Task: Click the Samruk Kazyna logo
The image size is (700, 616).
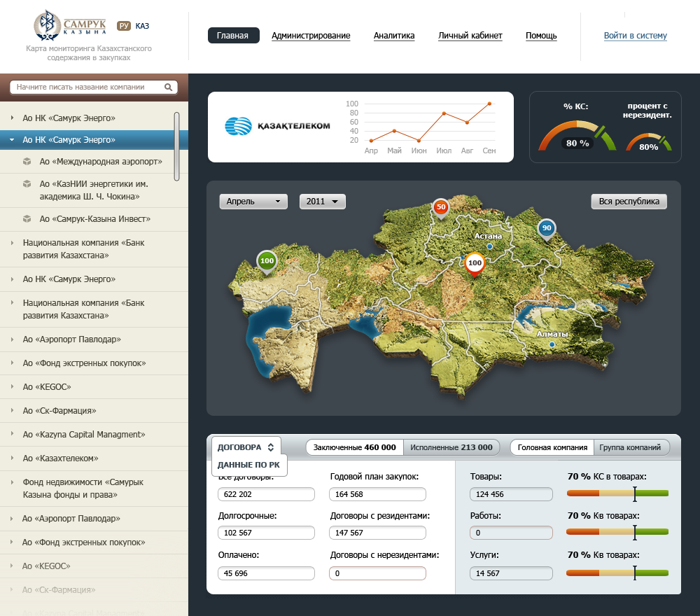Action: (x=71, y=25)
